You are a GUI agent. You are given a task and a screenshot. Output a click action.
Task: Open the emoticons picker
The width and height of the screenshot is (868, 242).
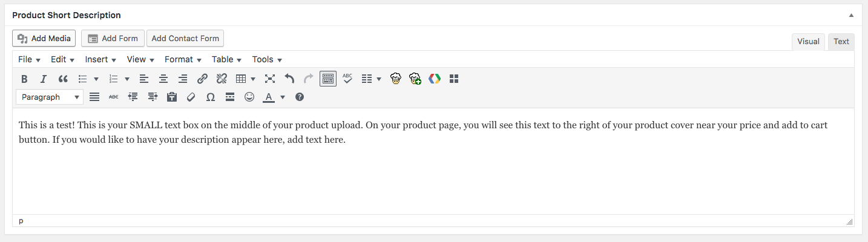click(249, 97)
